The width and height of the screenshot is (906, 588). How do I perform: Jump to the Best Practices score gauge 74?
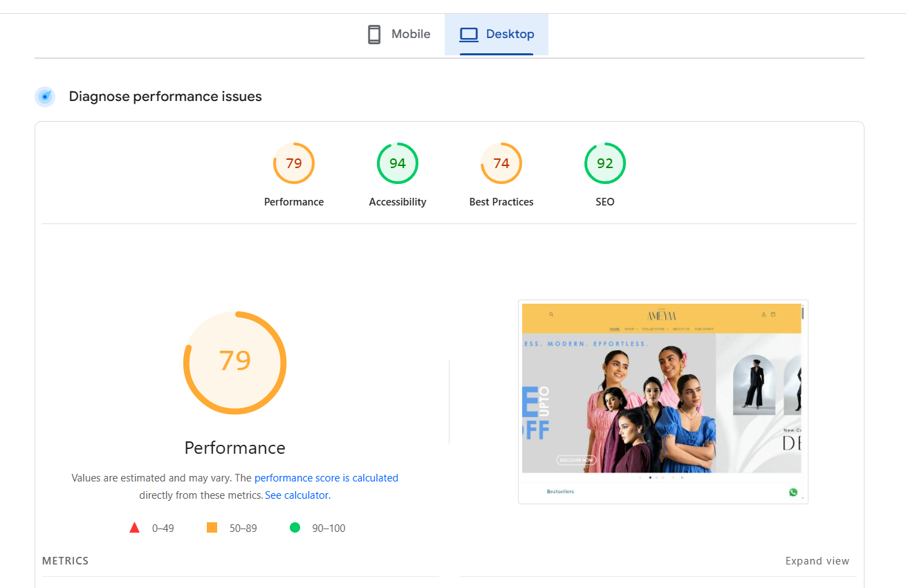pyautogui.click(x=501, y=163)
